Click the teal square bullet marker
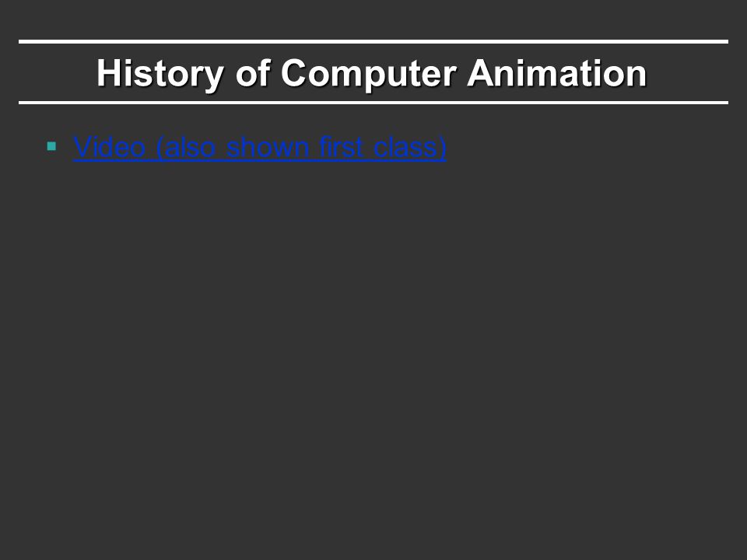The image size is (747, 560). point(51,146)
